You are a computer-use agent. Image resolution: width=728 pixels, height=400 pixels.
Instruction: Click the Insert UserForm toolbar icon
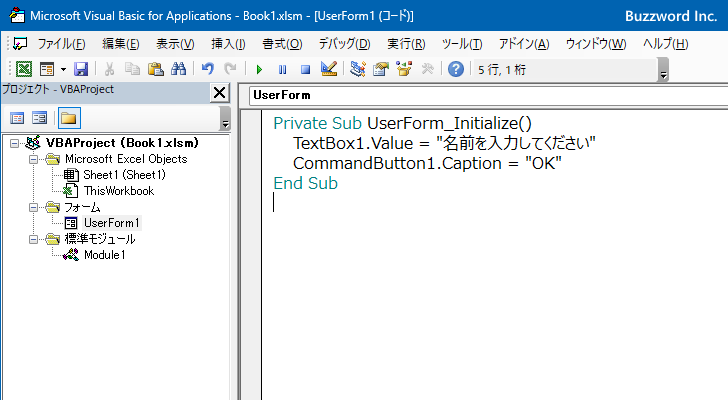(47, 70)
